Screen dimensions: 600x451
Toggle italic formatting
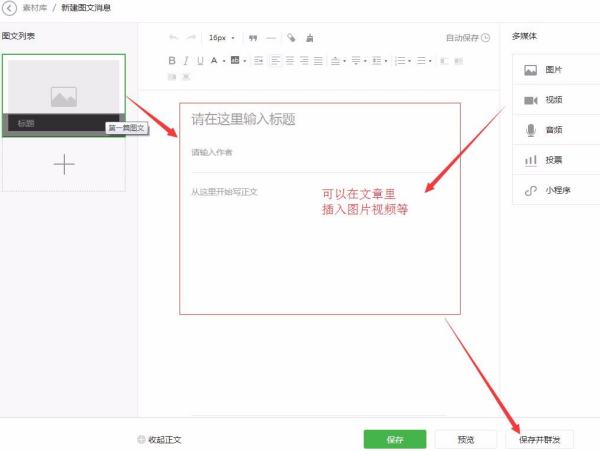pos(186,60)
